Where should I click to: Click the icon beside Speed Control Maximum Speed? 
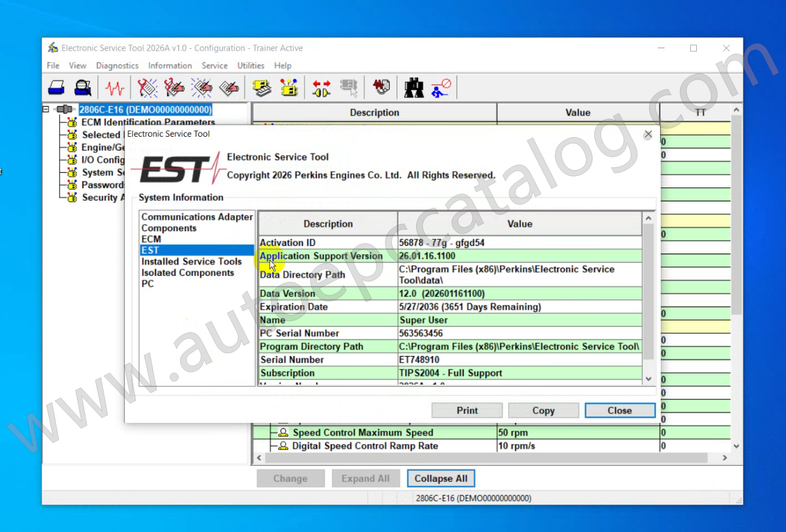pyautogui.click(x=283, y=433)
